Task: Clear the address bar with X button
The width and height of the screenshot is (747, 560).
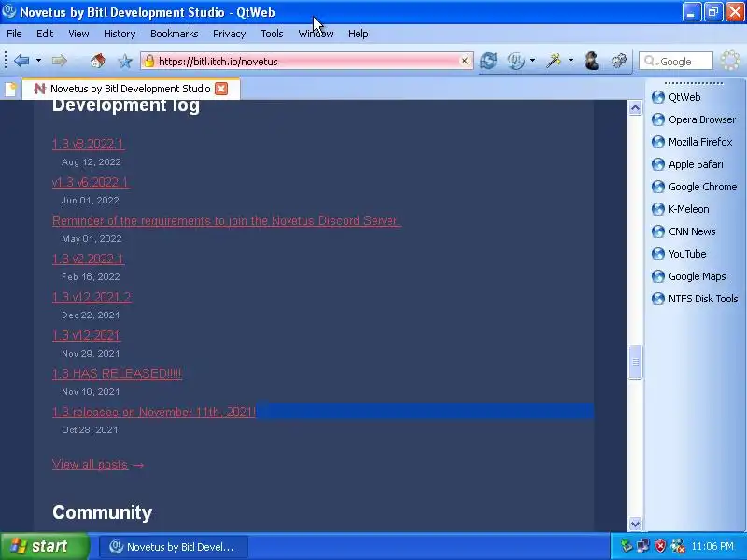Action: [x=464, y=61]
